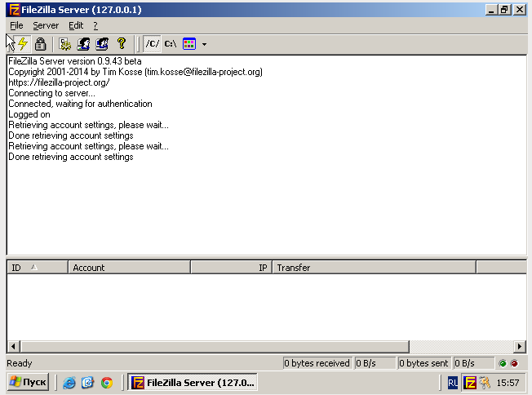Click the lightning bolt server connection icon

click(x=23, y=44)
